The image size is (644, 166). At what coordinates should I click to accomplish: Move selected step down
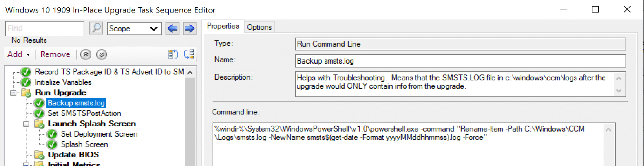101,55
